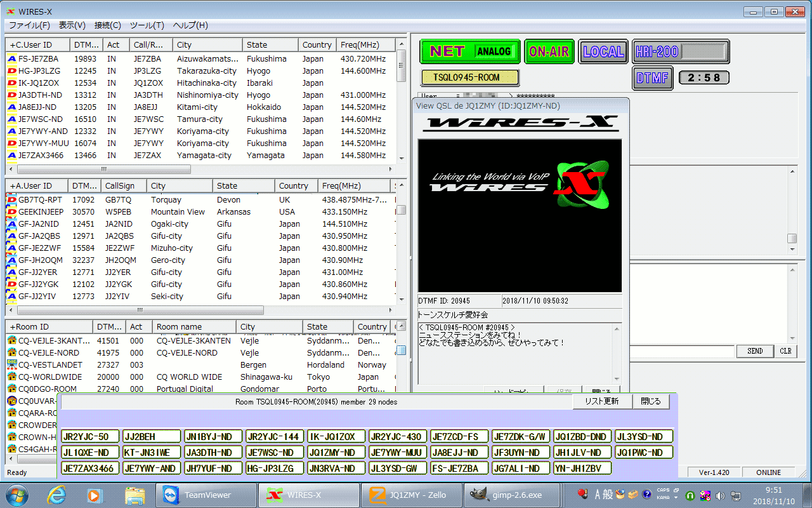Click the room icon beside CQ-VEJLE-3KANTEN
The height and width of the screenshot is (508, 812).
tap(11, 341)
